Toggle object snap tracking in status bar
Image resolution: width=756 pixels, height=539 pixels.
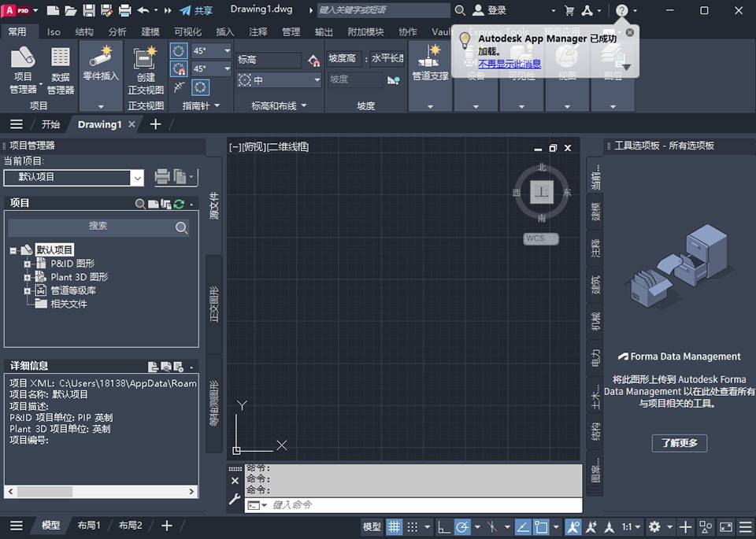coord(523,526)
